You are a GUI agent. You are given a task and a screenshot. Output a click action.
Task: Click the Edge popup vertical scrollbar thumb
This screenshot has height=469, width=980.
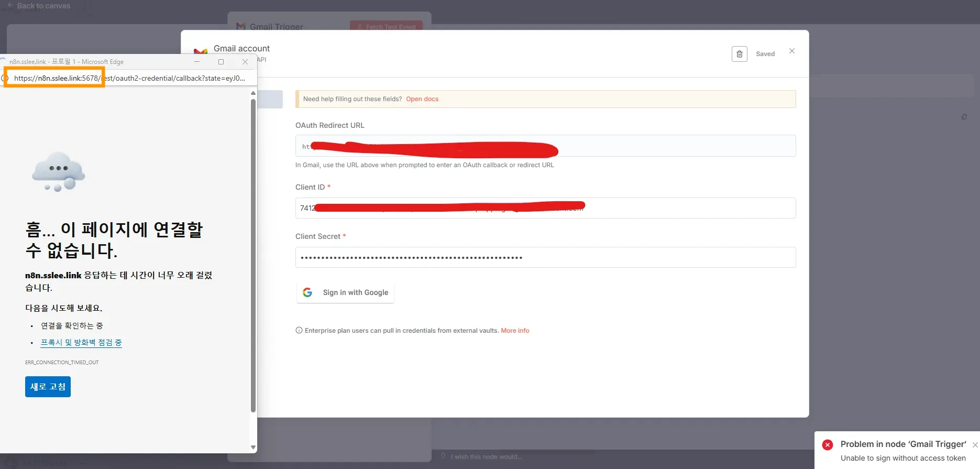pos(253,256)
